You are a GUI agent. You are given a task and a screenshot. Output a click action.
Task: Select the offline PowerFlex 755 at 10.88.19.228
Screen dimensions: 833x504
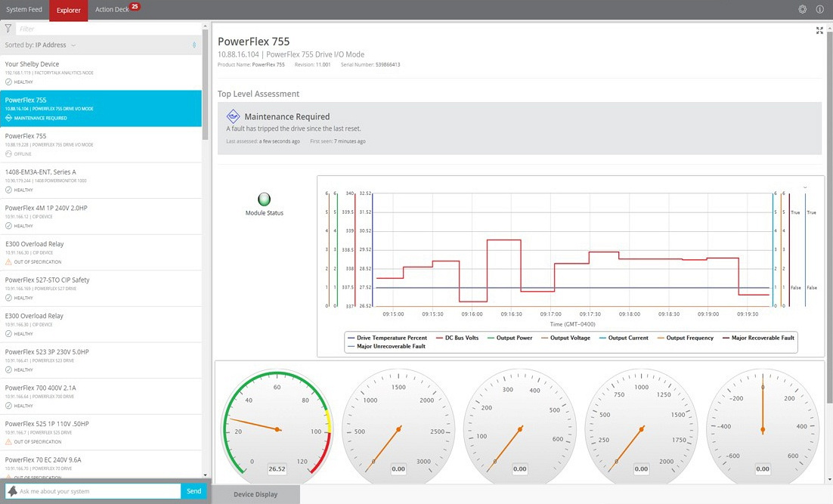101,144
